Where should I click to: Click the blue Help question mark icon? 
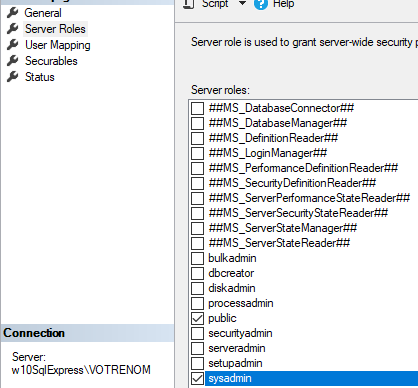261,4
